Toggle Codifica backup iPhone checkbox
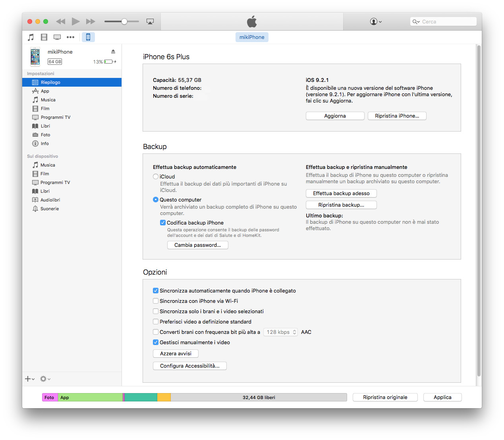This screenshot has height=440, width=504. click(x=163, y=223)
